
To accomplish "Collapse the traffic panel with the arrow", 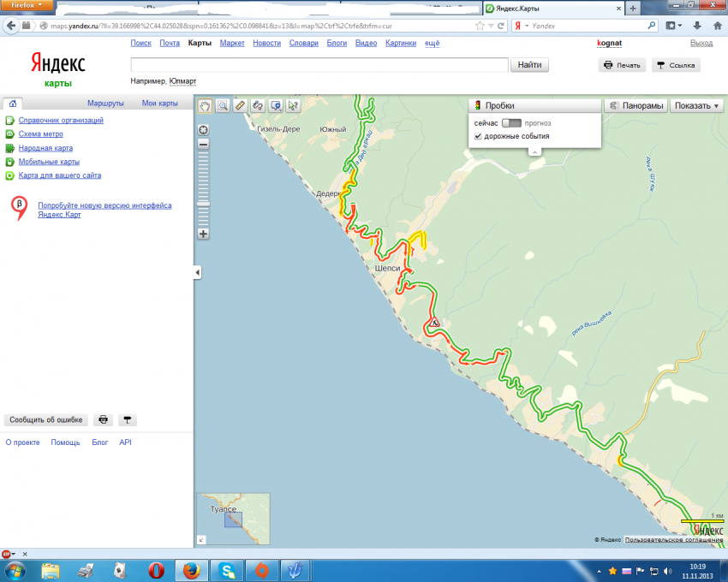I will click(x=534, y=151).
